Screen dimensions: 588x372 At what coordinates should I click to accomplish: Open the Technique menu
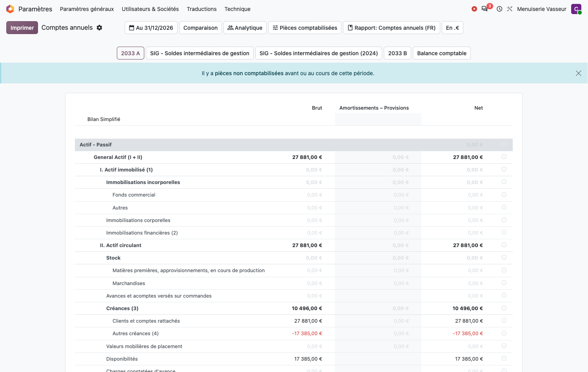tap(238, 9)
